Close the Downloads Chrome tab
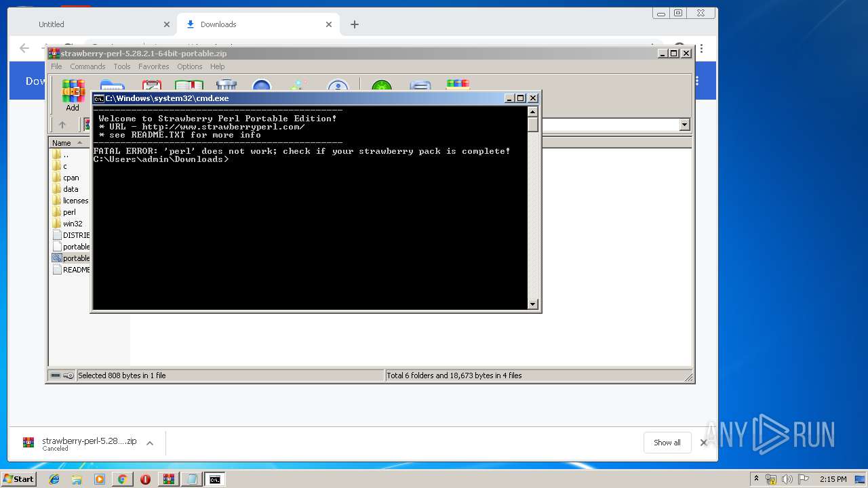868x488 pixels. coord(329,24)
